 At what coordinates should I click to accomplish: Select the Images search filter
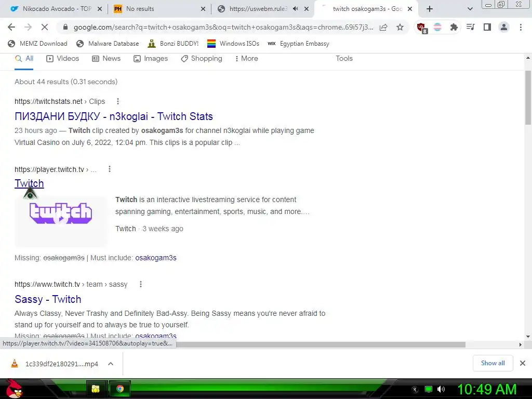151,58
